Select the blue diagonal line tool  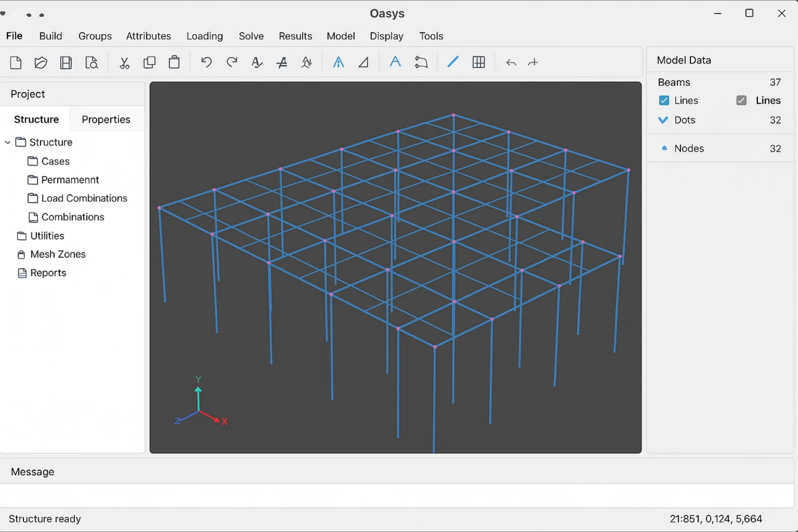click(453, 62)
